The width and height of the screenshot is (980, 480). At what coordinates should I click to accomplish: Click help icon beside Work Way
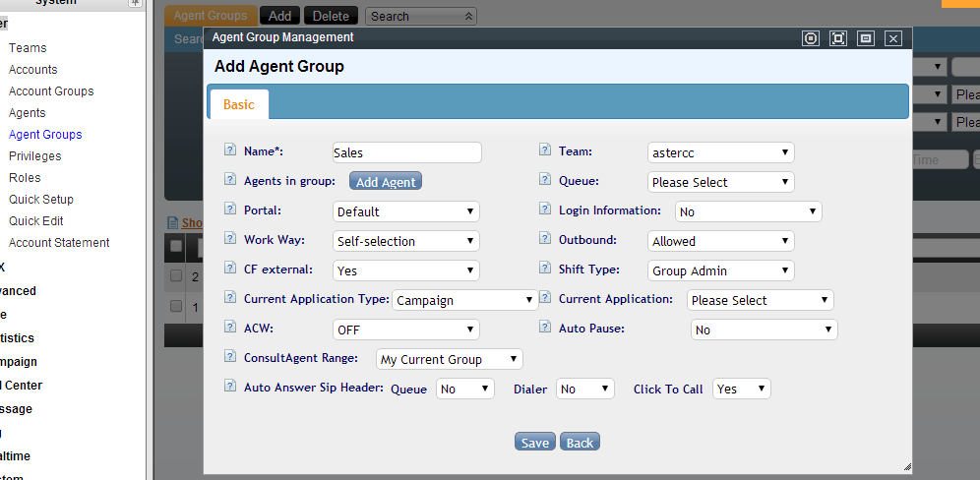[x=230, y=239]
